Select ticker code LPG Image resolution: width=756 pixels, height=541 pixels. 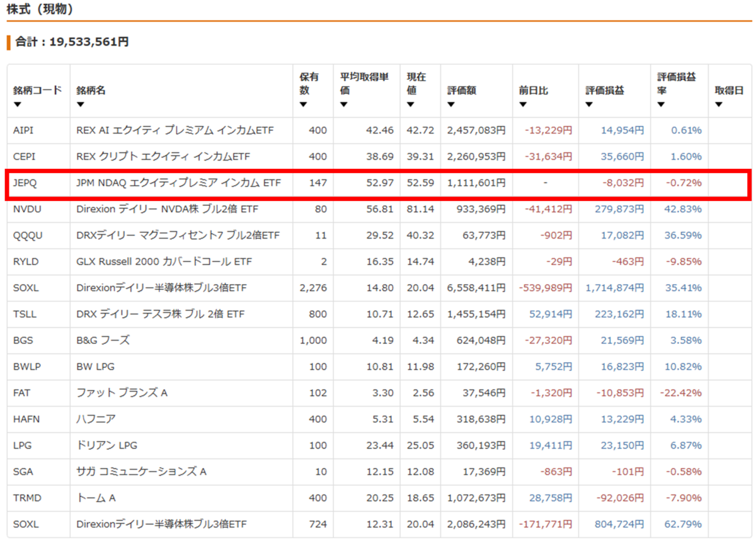(21, 445)
